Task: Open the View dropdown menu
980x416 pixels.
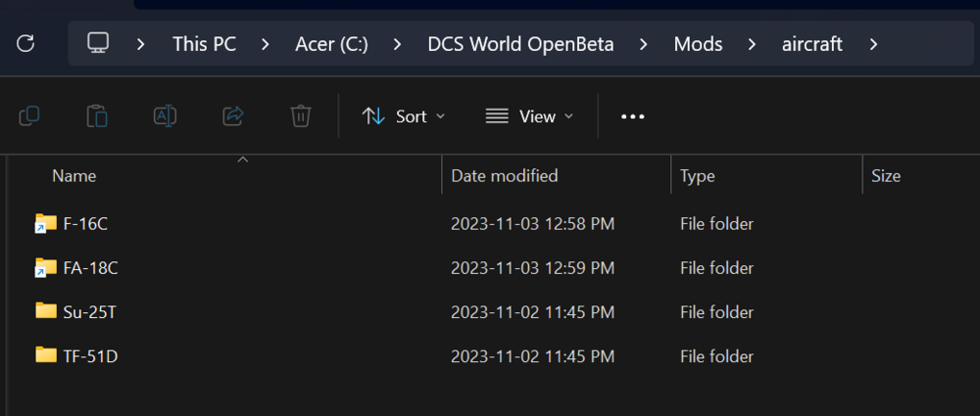Action: [529, 116]
